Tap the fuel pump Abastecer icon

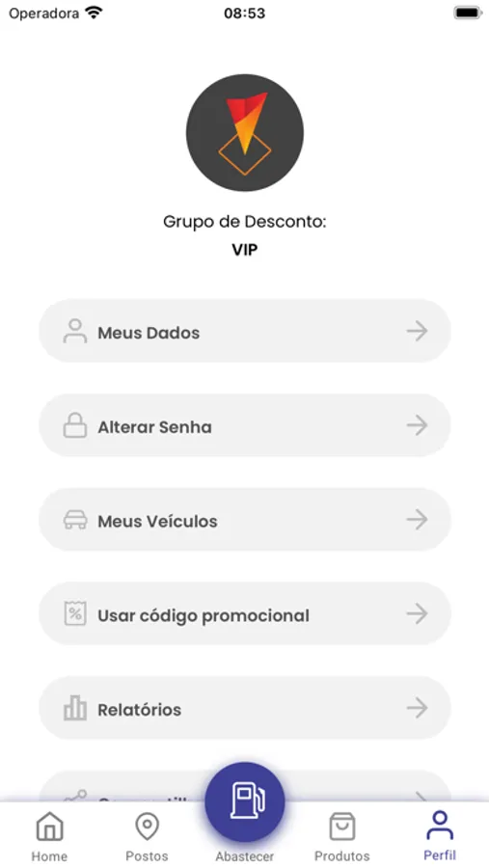pyautogui.click(x=245, y=802)
